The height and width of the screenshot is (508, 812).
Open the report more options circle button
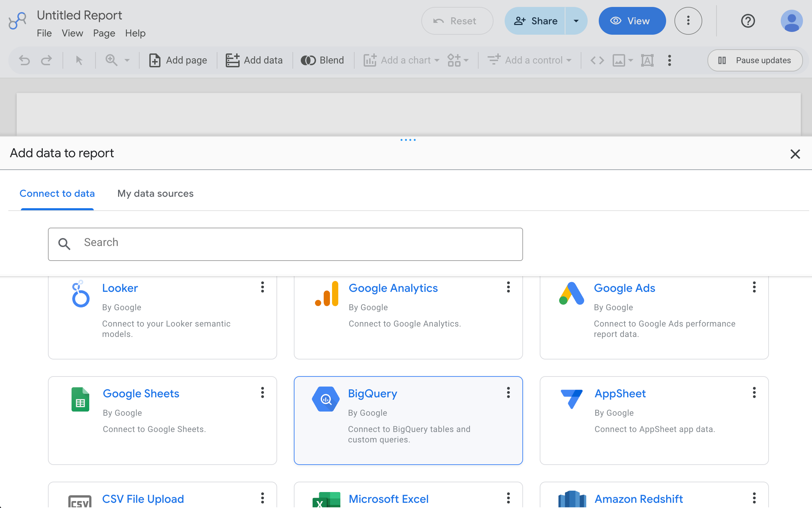pos(688,21)
